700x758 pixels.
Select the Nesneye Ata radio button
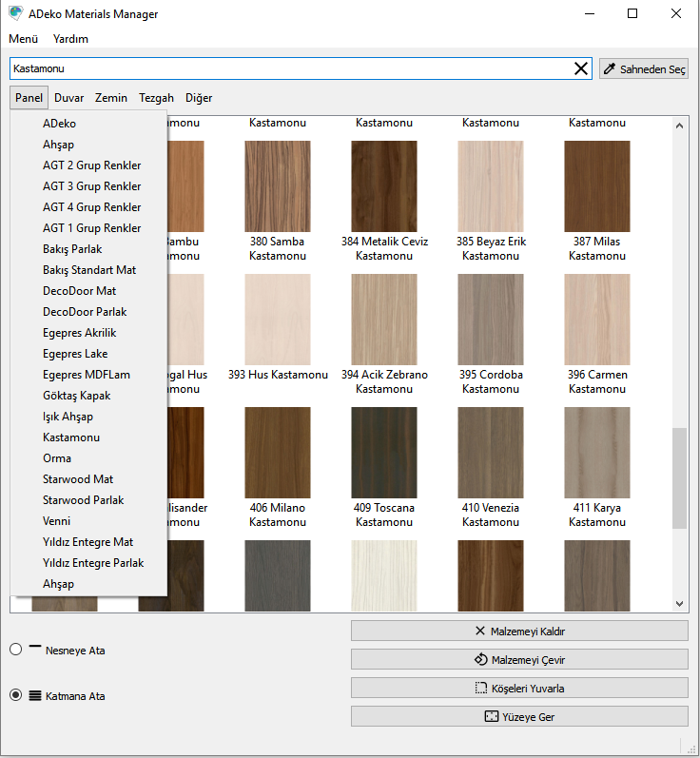(15, 649)
